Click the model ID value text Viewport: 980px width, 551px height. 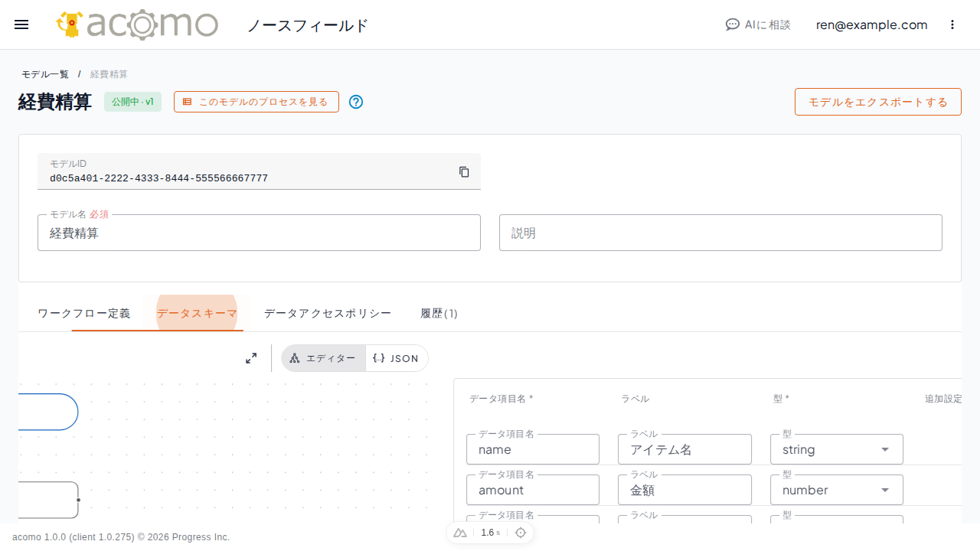158,178
